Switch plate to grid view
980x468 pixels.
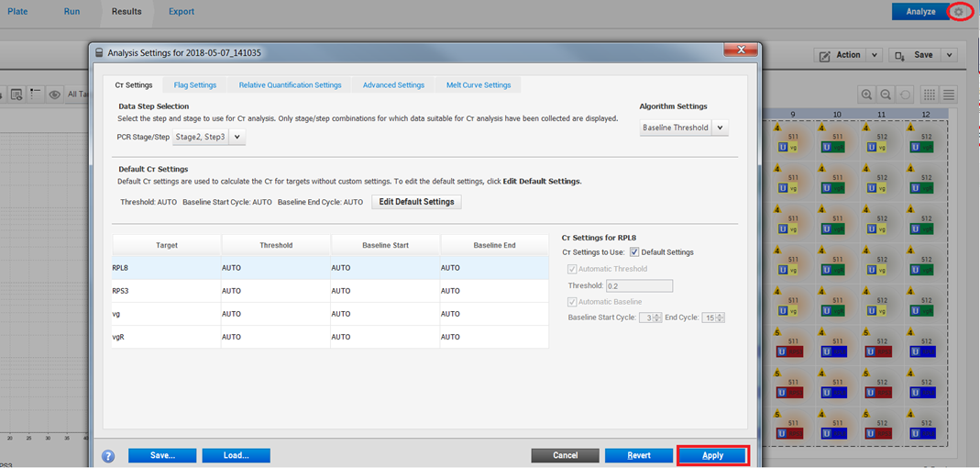pos(930,95)
